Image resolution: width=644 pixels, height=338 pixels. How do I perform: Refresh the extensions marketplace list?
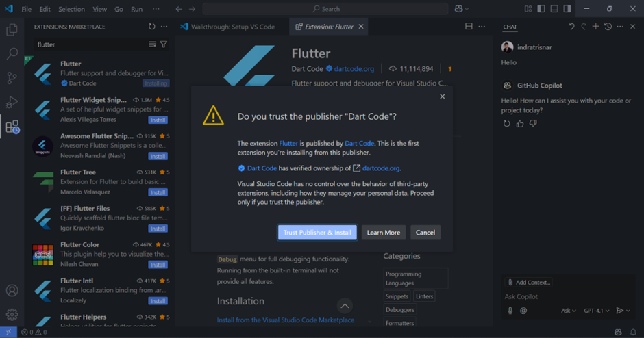tap(152, 27)
